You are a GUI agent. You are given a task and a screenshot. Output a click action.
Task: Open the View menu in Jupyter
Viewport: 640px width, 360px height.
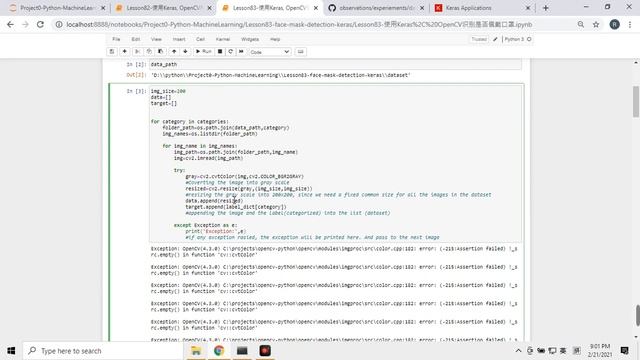click(156, 39)
